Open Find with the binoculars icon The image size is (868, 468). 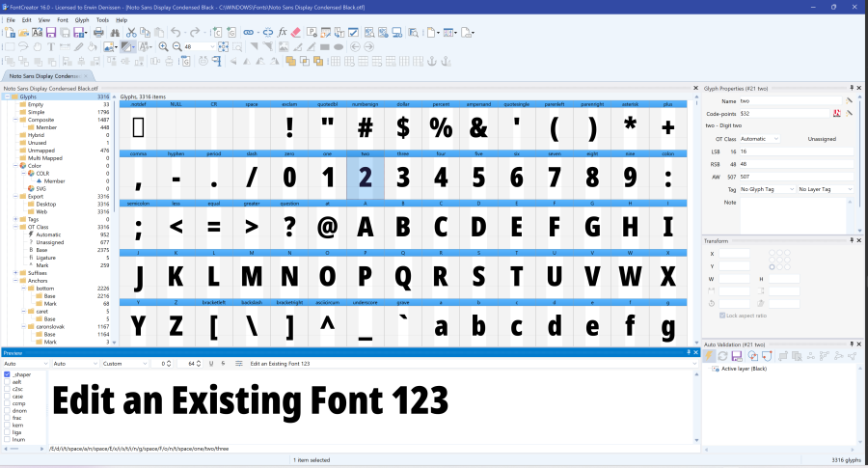coord(115,33)
